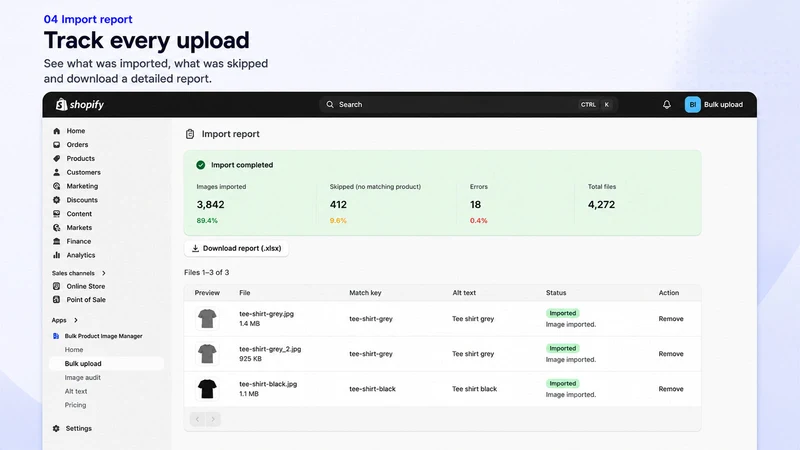Screen dimensions: 800x450
Task: Click the "89.4%" green percentage
Action: pyautogui.click(x=207, y=221)
